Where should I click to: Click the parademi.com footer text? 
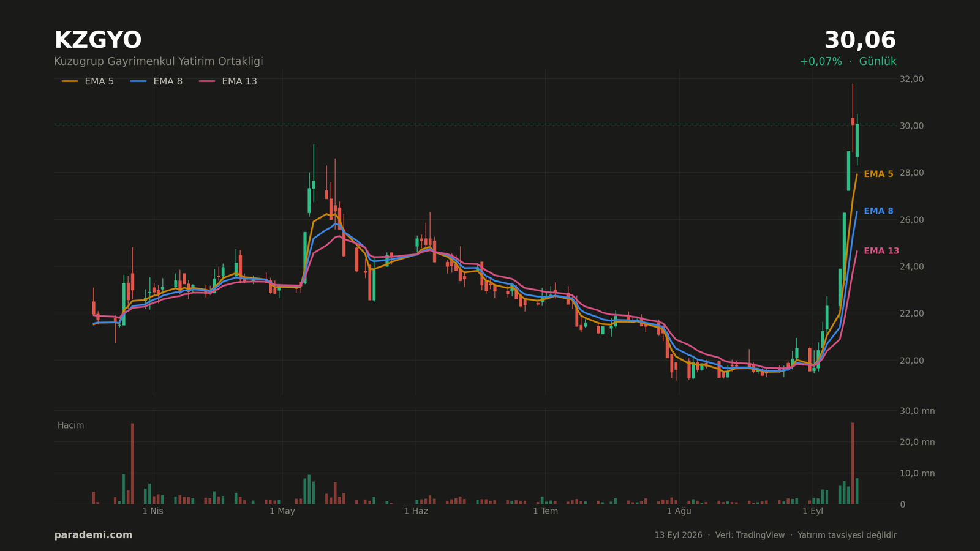click(93, 535)
